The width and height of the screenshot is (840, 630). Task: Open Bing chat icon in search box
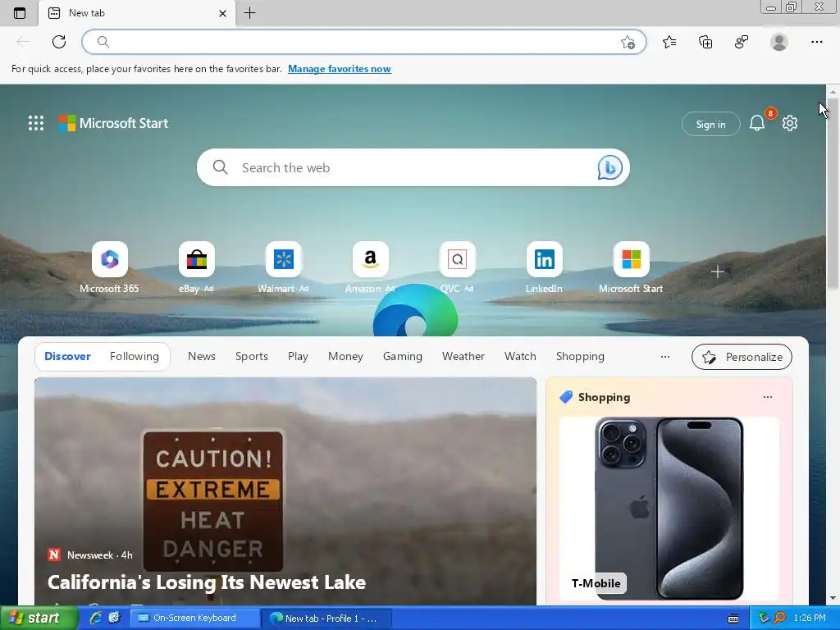(x=609, y=167)
